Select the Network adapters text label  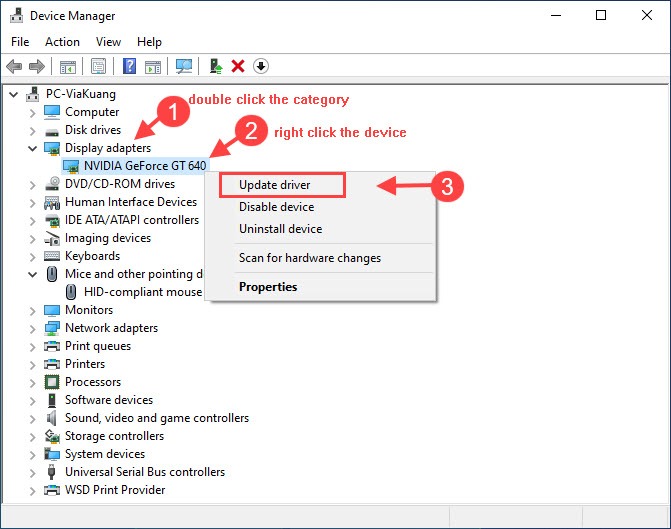tap(111, 328)
